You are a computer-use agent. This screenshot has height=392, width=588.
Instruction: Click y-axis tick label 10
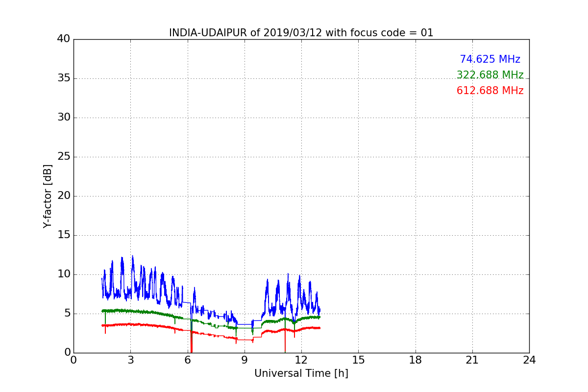pyautogui.click(x=64, y=274)
